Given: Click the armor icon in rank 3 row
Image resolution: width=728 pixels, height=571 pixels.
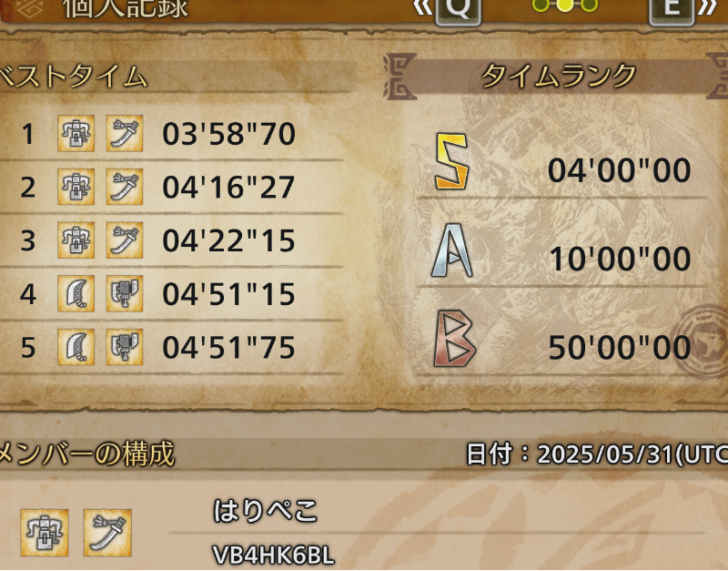Looking at the screenshot, I should [76, 240].
